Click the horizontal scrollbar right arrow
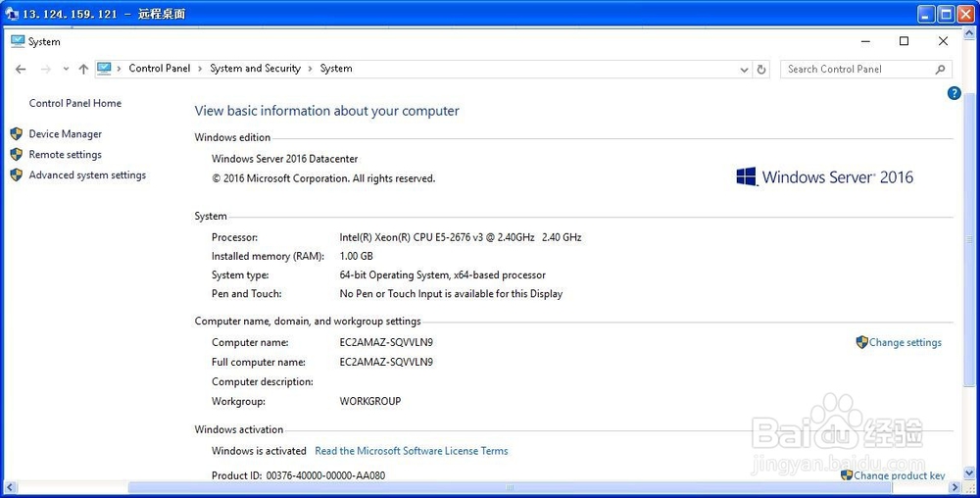The width and height of the screenshot is (980, 498). point(954,487)
